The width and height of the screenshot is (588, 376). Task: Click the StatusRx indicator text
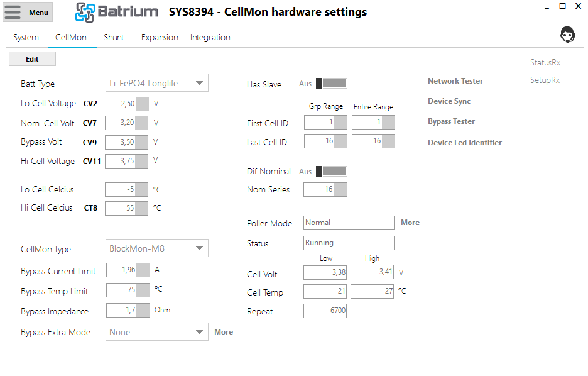coord(545,63)
